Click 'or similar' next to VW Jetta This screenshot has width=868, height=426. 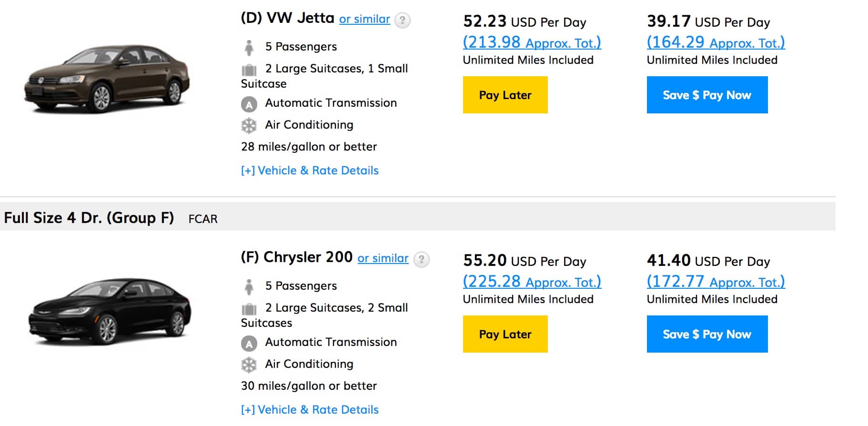(364, 19)
